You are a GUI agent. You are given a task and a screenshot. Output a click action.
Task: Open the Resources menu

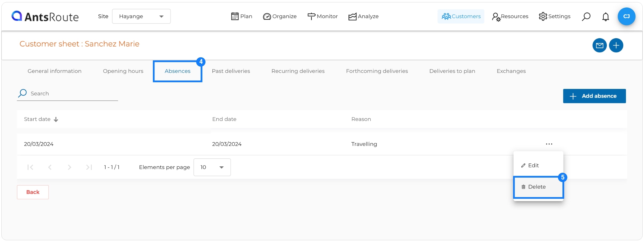click(x=510, y=16)
